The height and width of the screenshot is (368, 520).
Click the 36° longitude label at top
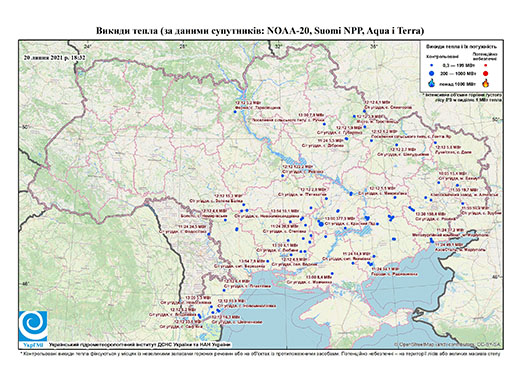point(374,46)
